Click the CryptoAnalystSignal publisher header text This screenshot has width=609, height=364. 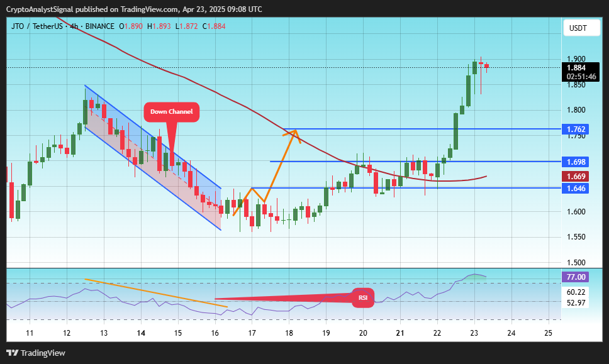click(134, 9)
